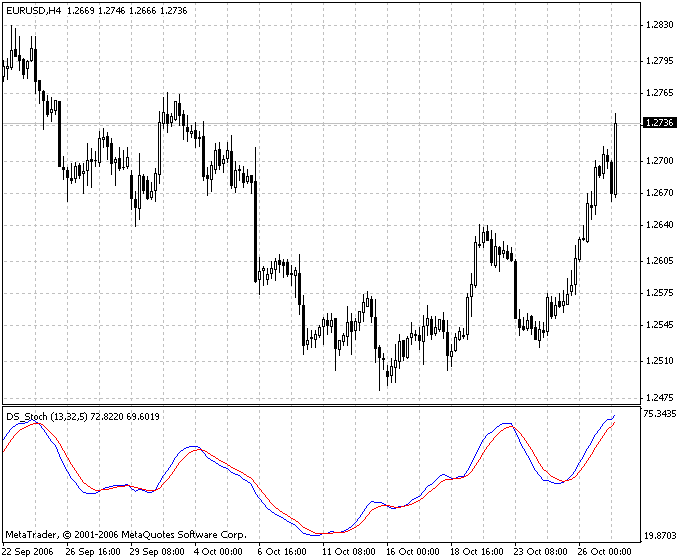The width and height of the screenshot is (680, 560).
Task: Click the latest candlestick at the chart's right edge
Action: (615, 155)
